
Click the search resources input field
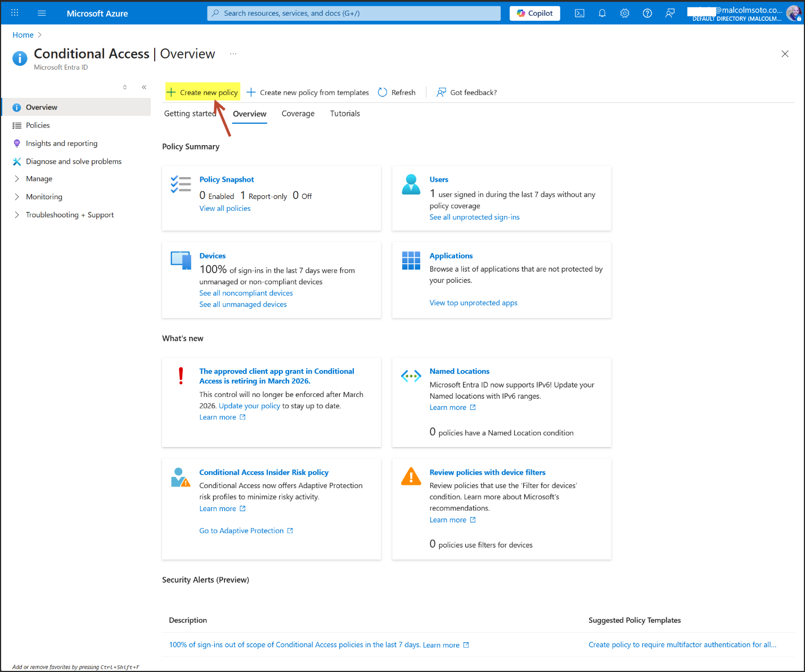click(x=354, y=13)
